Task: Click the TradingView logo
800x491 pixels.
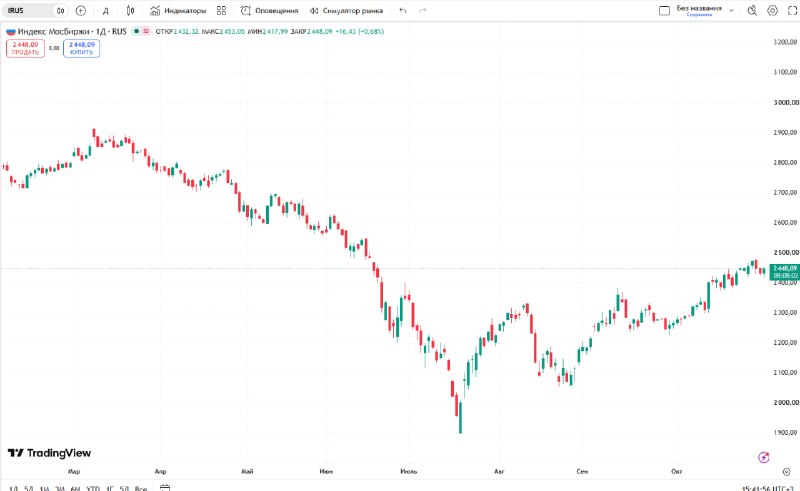Action: (49, 453)
